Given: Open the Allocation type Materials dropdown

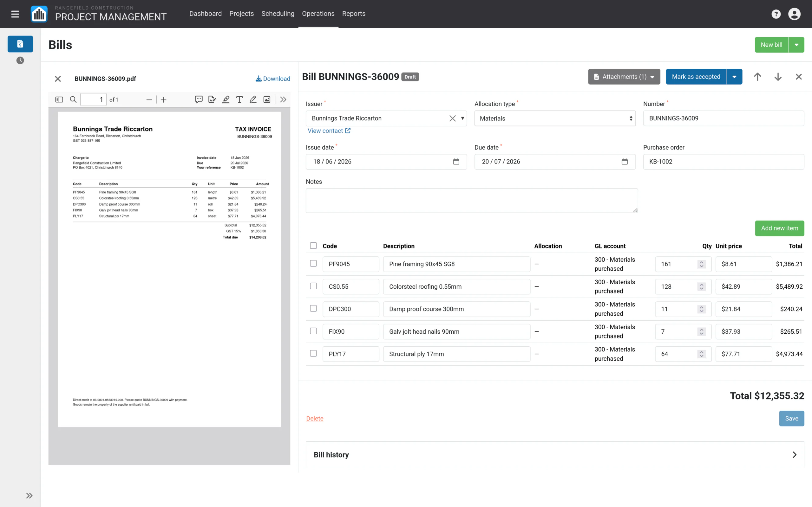Looking at the screenshot, I should coord(555,119).
